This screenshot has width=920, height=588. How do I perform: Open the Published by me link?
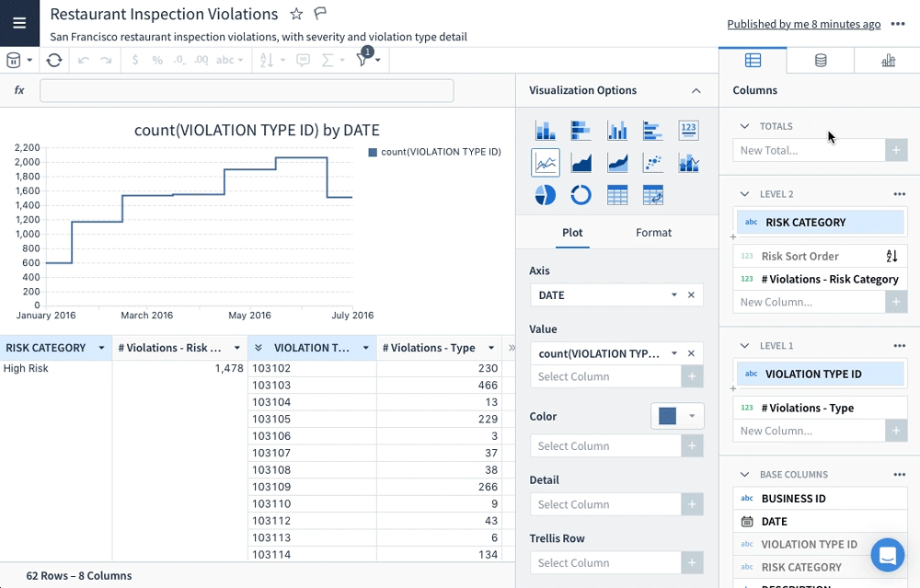[x=804, y=24]
